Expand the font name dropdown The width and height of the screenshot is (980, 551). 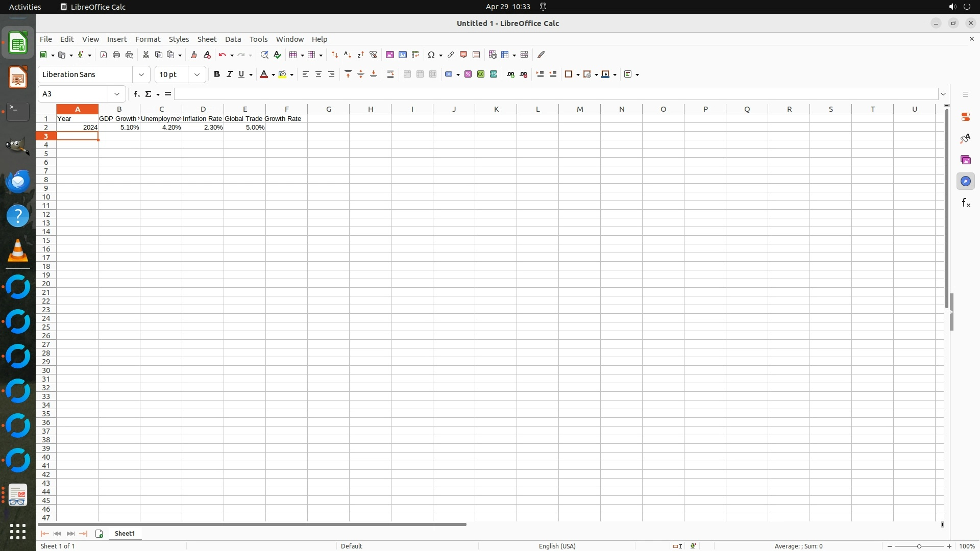click(141, 74)
